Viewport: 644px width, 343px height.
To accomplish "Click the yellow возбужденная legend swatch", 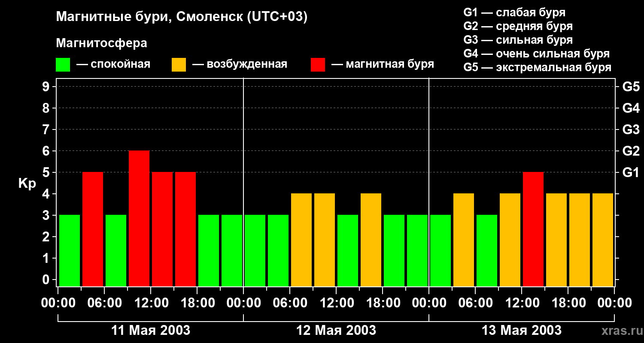I will tap(179, 65).
